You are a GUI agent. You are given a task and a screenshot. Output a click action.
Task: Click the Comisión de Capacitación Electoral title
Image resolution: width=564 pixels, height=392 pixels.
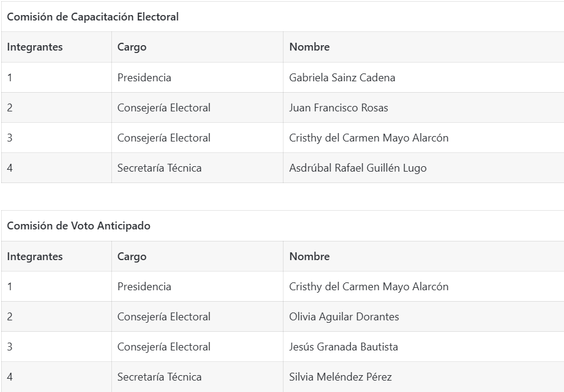[x=93, y=16]
